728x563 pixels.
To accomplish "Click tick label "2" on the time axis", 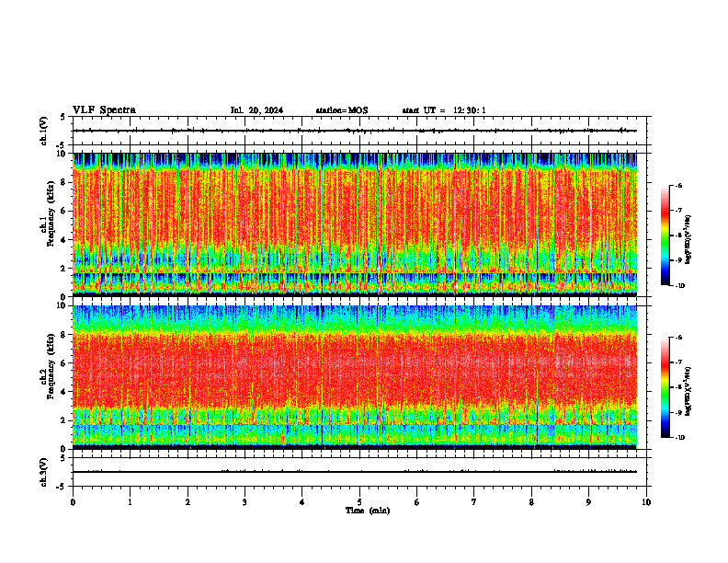I will click(188, 502).
